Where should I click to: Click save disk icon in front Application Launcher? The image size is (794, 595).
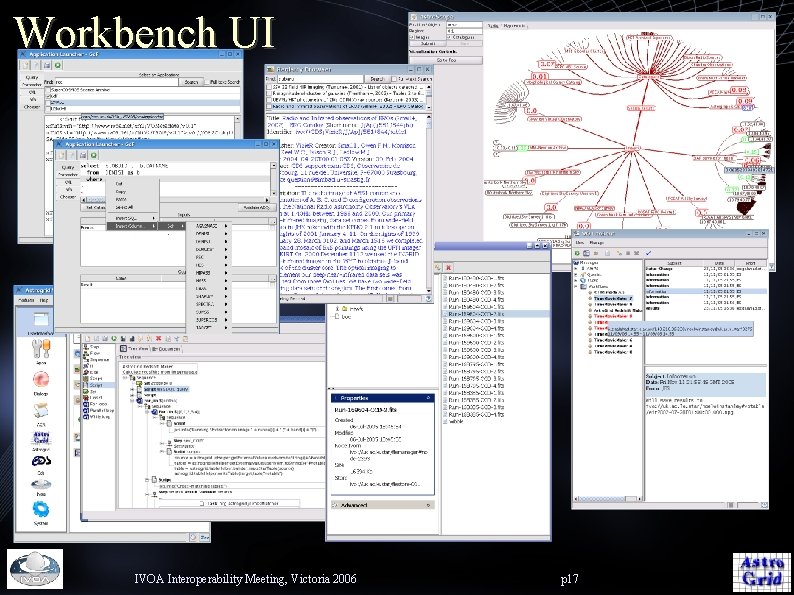pyautogui.click(x=83, y=155)
